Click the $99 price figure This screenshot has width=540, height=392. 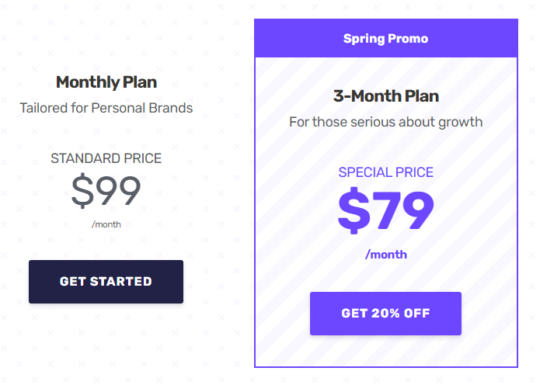coord(106,190)
